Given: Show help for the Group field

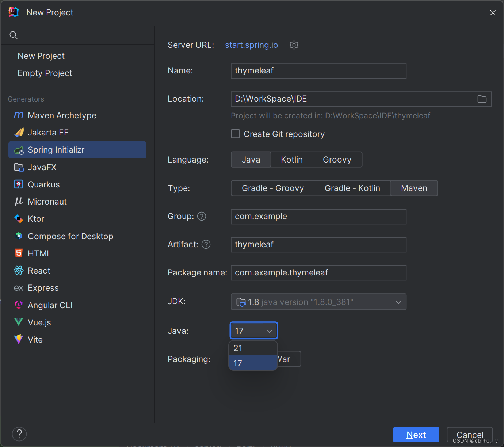Looking at the screenshot, I should point(202,216).
